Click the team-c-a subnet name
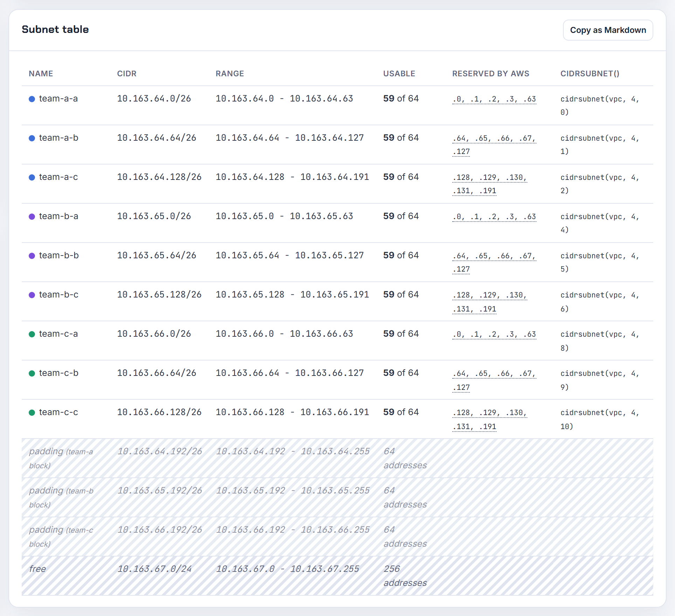 click(x=58, y=334)
